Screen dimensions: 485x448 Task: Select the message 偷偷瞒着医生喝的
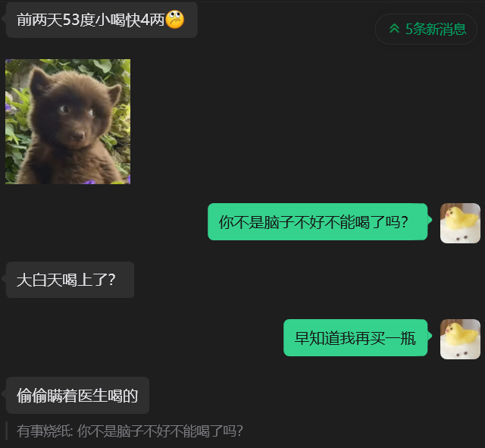[77, 396]
